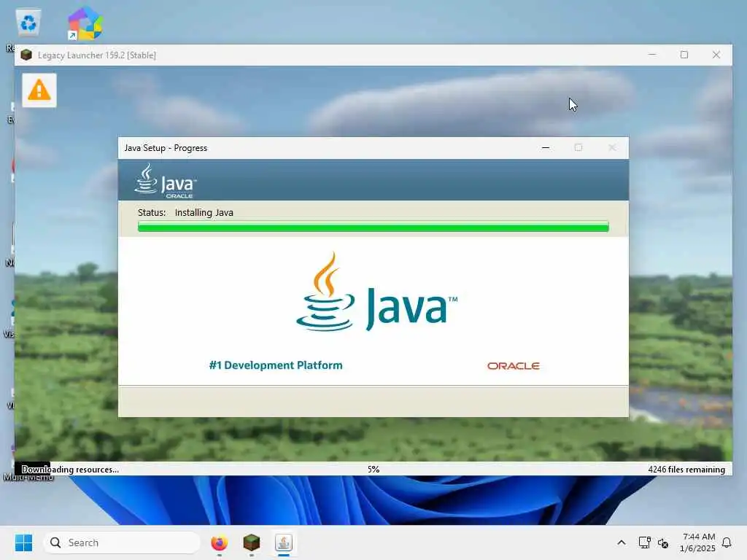Open the network status tray icon
Viewport: 747px width, 560px height.
[x=645, y=542]
